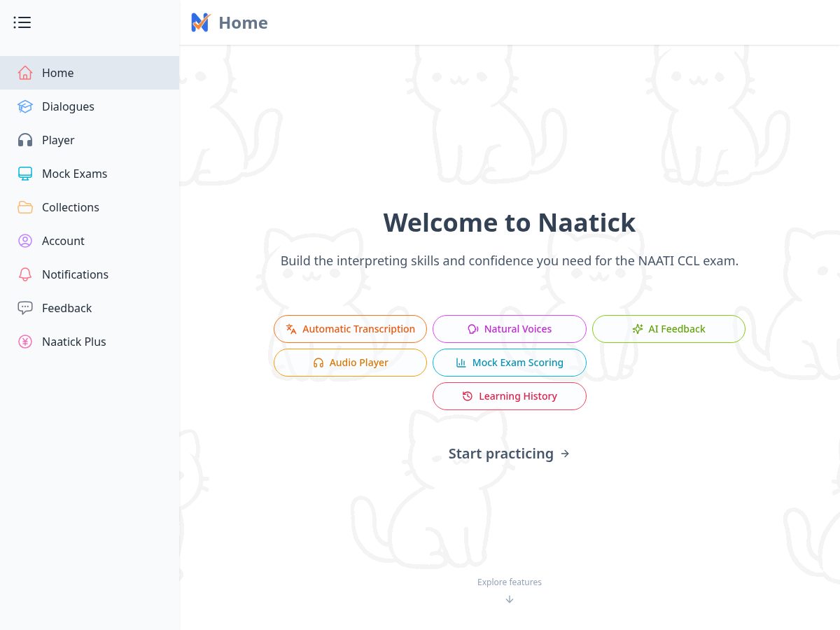The height and width of the screenshot is (630, 840).
Task: Open Collections from the sidebar
Action: coord(90,207)
